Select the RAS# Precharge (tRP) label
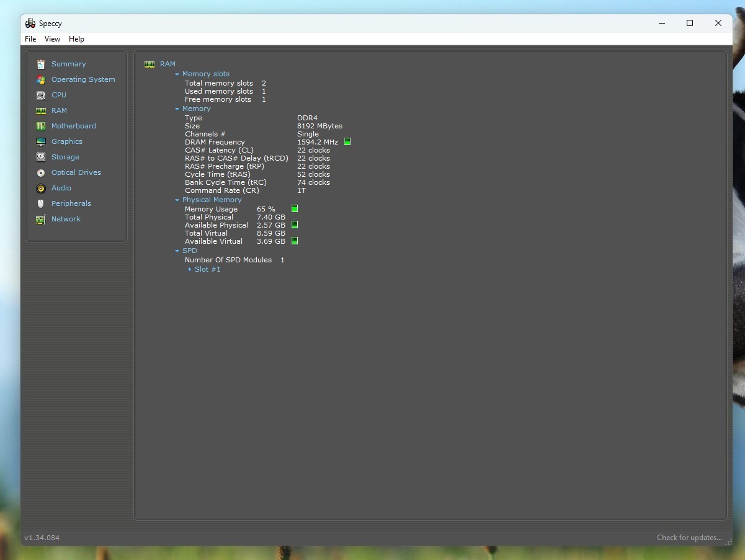The image size is (745, 560). [225, 166]
